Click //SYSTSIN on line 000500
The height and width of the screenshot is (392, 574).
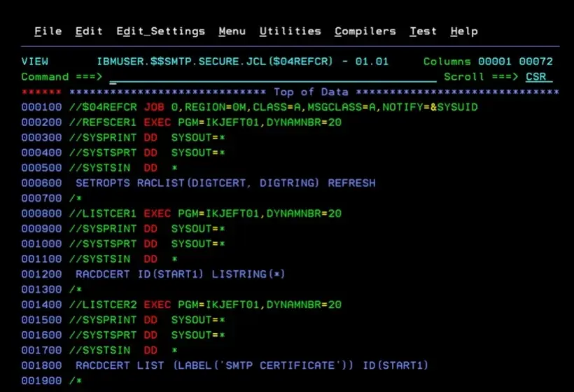tap(99, 168)
